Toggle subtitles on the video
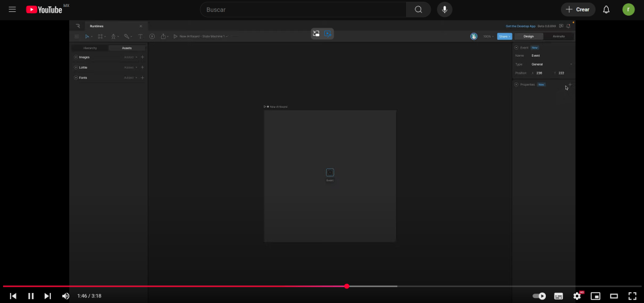 [558, 296]
